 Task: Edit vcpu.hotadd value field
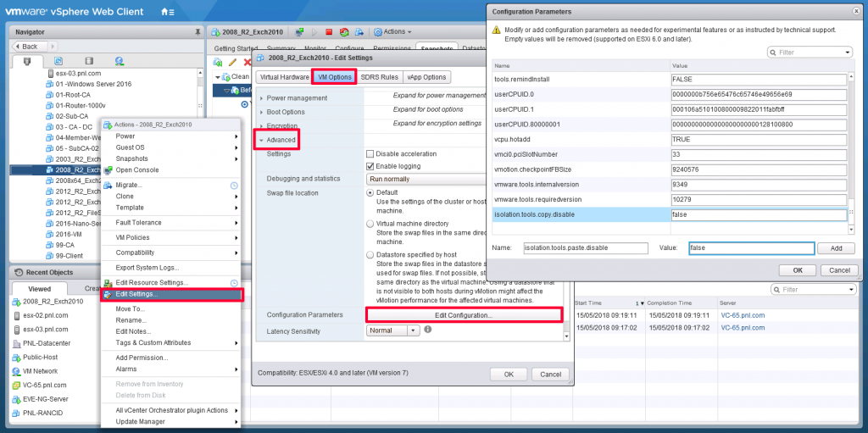pos(759,139)
